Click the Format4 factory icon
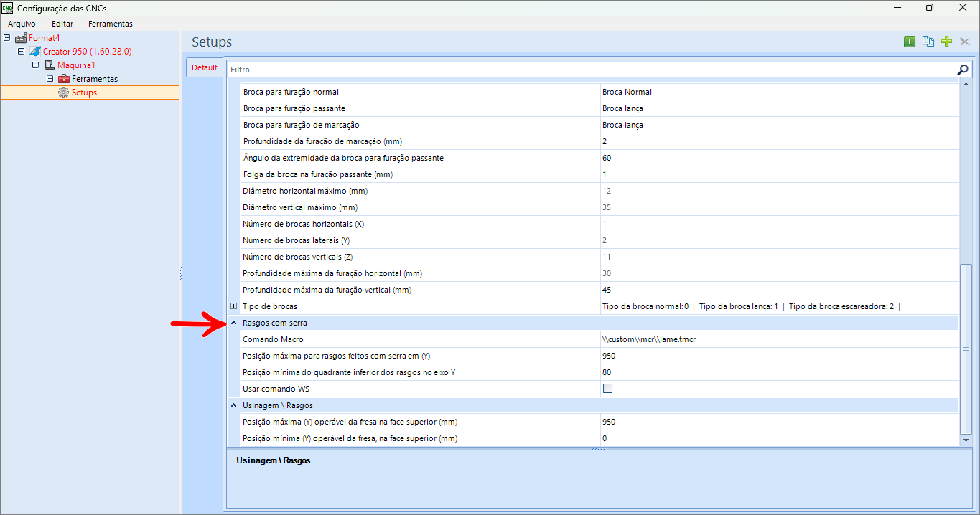This screenshot has width=980, height=515. pos(21,38)
